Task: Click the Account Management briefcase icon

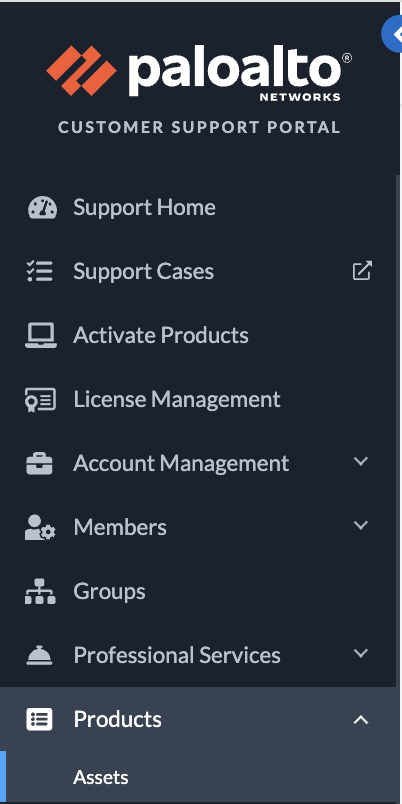Action: point(39,464)
